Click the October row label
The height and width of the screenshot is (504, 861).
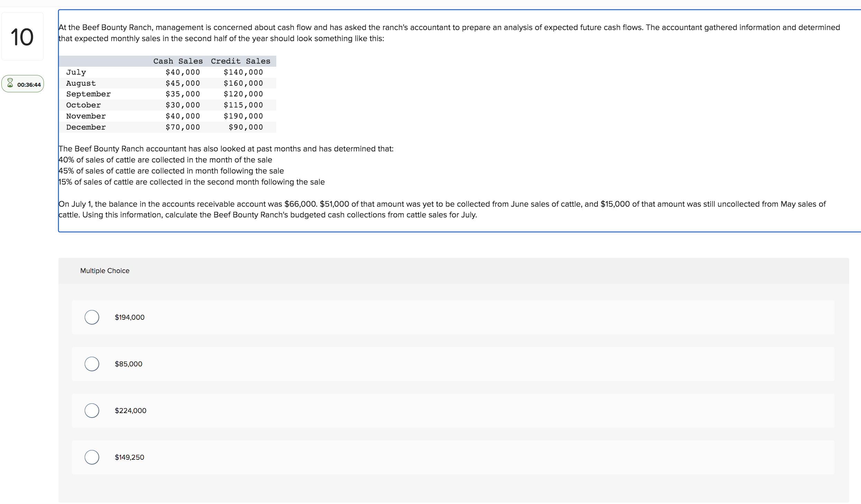click(x=83, y=105)
